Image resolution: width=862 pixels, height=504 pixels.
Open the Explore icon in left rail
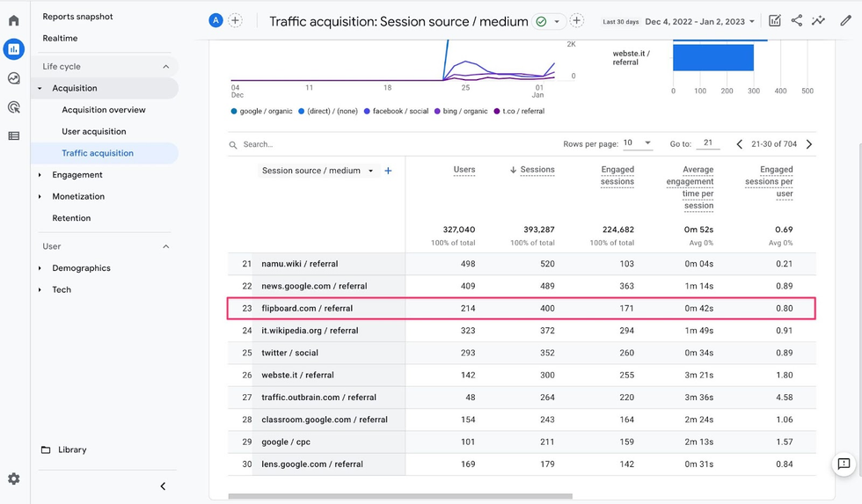pos(13,78)
